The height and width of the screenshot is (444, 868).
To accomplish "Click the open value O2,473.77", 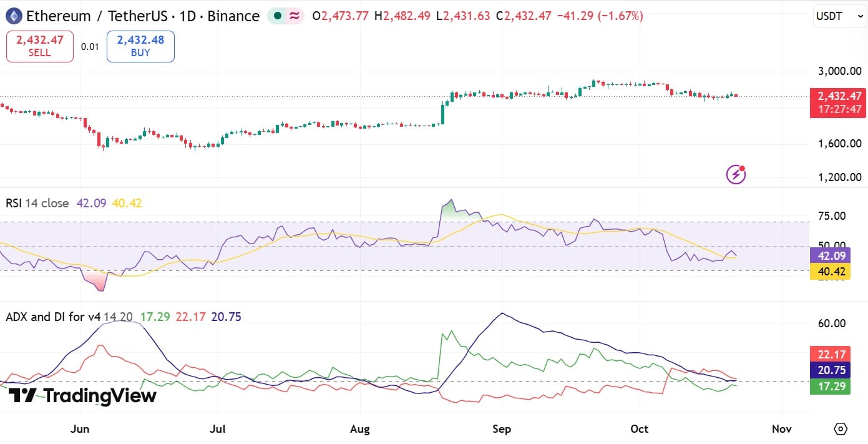I will pyautogui.click(x=341, y=16).
